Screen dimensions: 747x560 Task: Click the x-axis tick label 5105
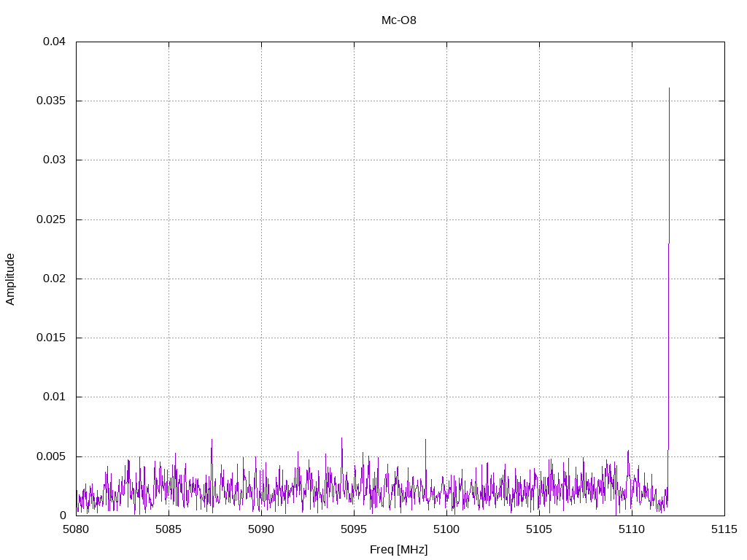[539, 529]
